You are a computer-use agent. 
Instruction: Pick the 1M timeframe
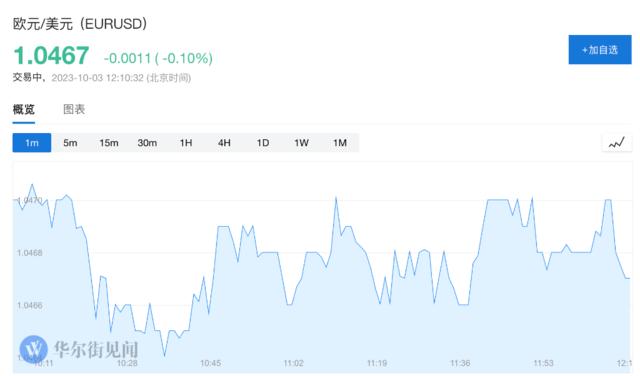(340, 143)
